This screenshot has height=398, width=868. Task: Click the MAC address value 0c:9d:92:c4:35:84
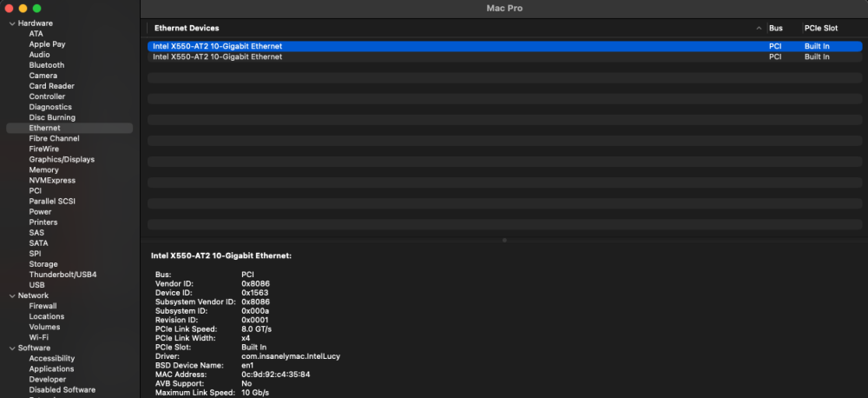pos(276,375)
